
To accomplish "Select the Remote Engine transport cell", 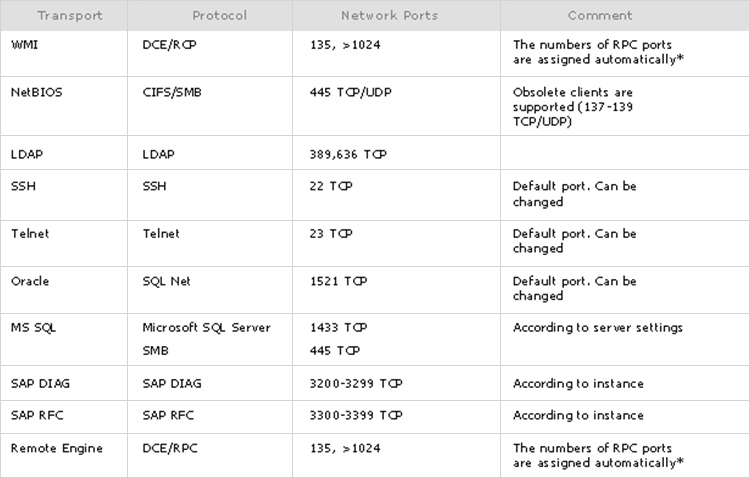I will point(64,455).
